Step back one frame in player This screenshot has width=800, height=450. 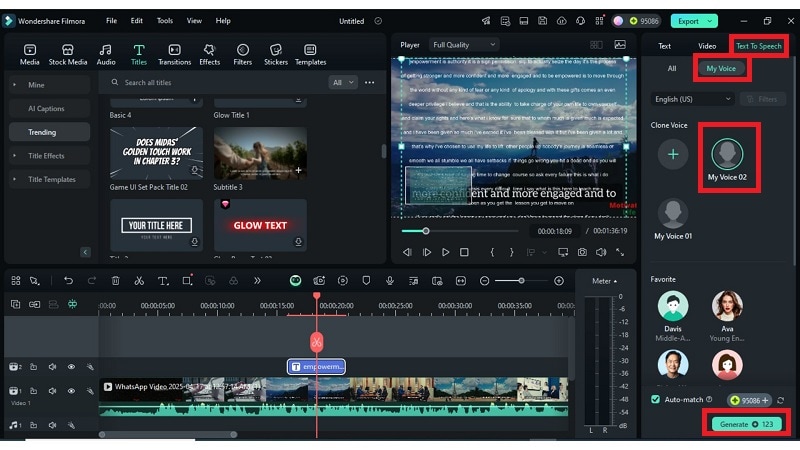pyautogui.click(x=407, y=252)
